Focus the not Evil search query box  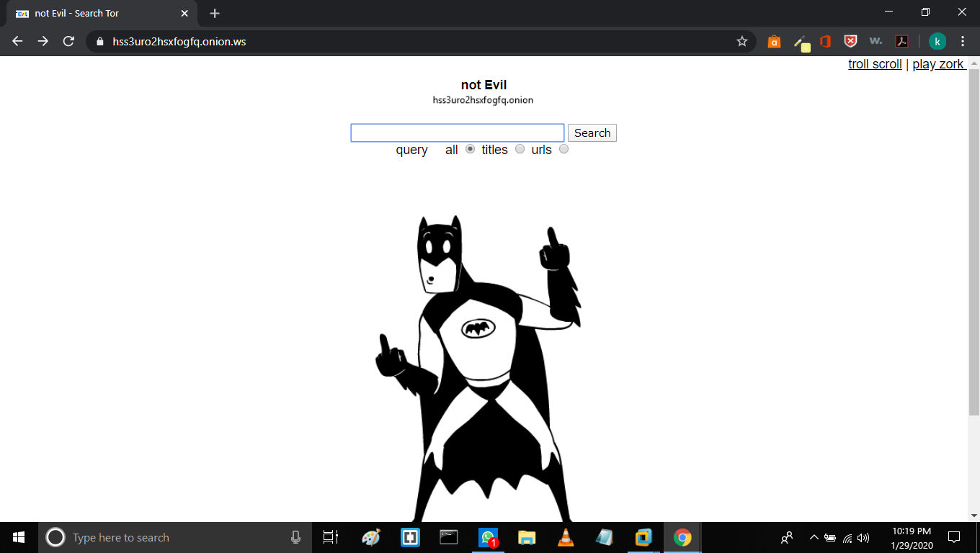[458, 132]
